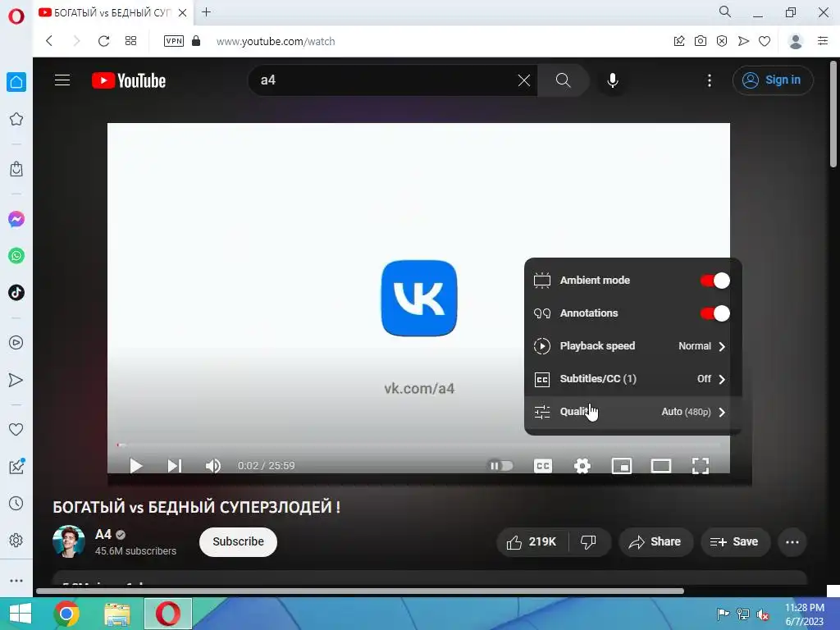Open Messenger in Opera sidebar

[x=16, y=218]
